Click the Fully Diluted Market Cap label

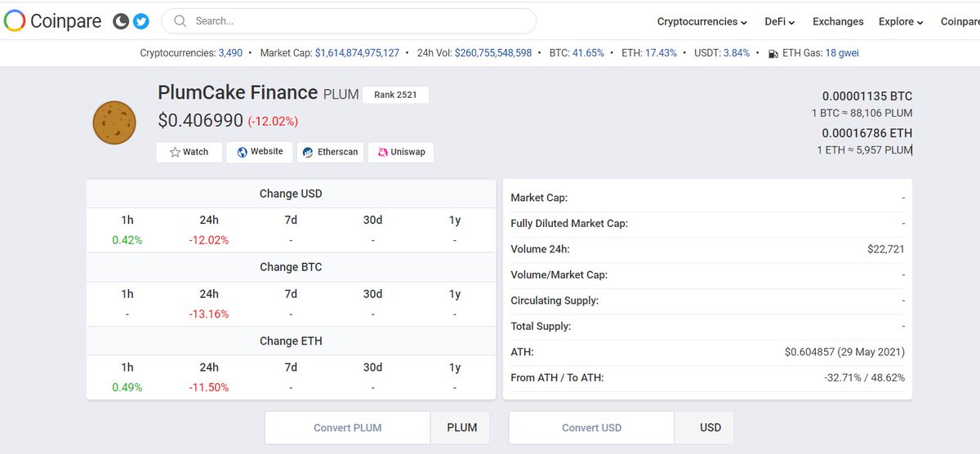[569, 224]
